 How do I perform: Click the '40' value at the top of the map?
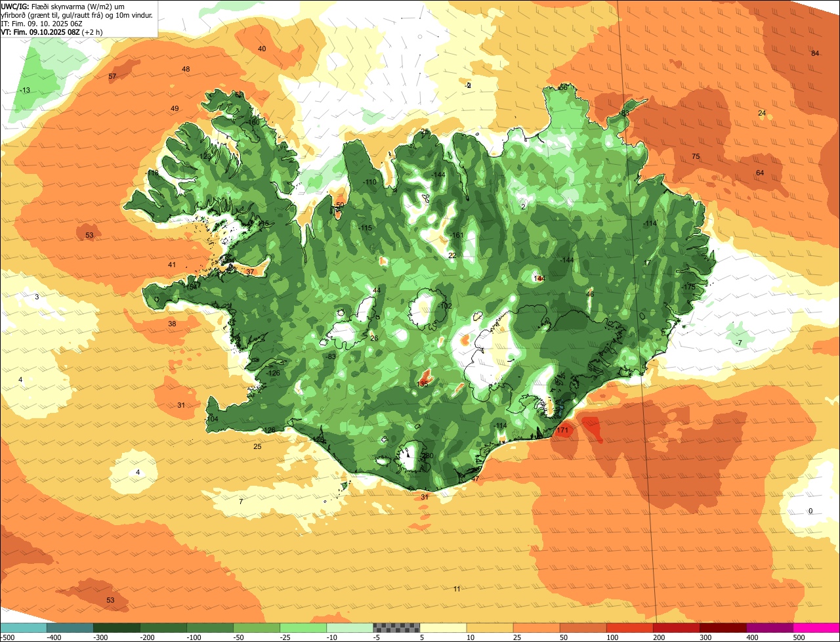click(262, 49)
